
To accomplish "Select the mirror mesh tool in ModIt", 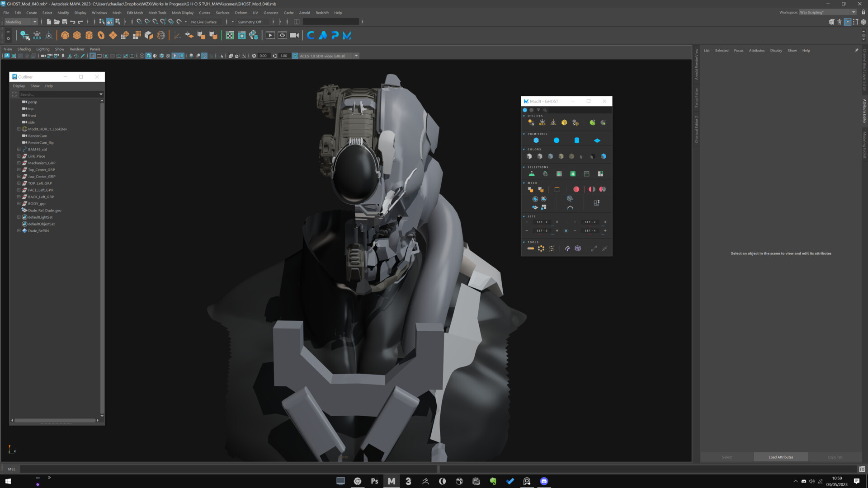I will [x=593, y=189].
